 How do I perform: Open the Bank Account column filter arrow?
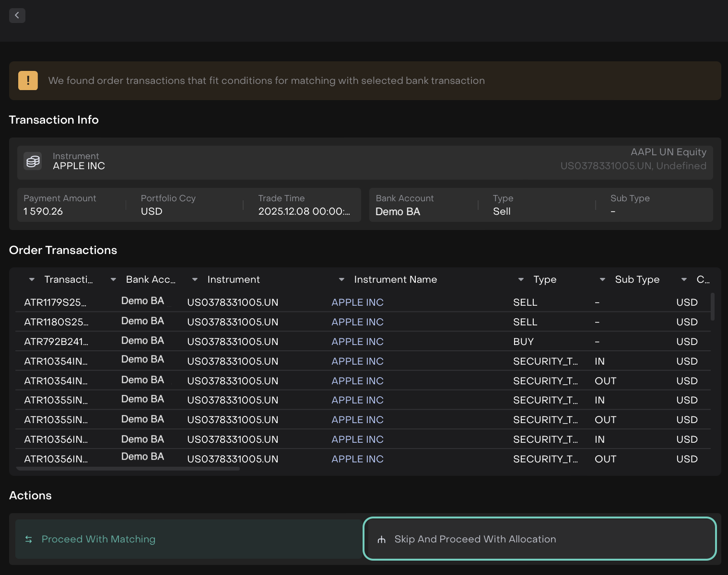(x=113, y=279)
